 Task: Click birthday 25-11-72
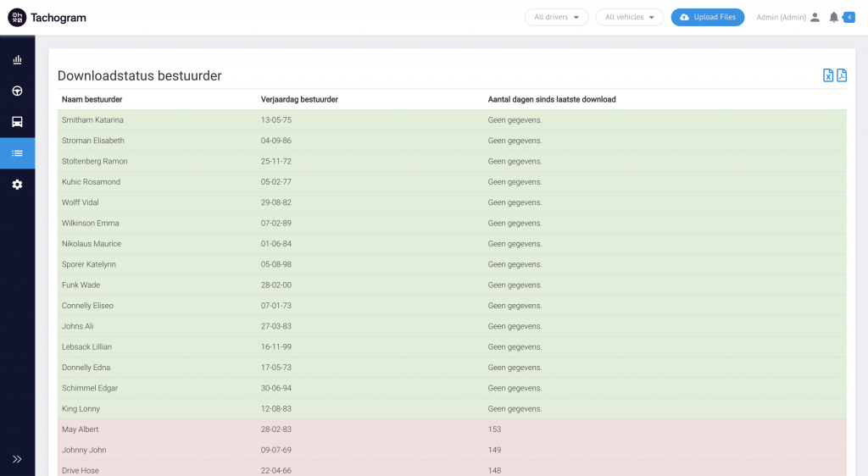(x=276, y=162)
